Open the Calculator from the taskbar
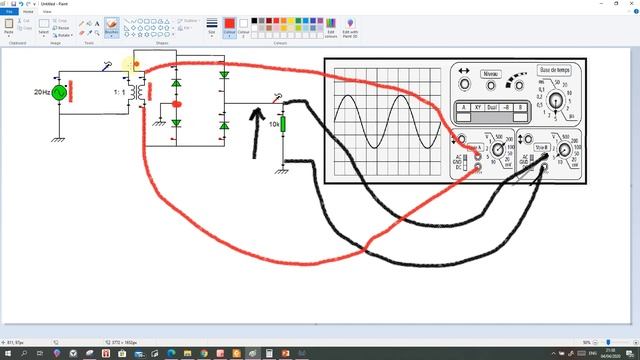 coord(269,353)
